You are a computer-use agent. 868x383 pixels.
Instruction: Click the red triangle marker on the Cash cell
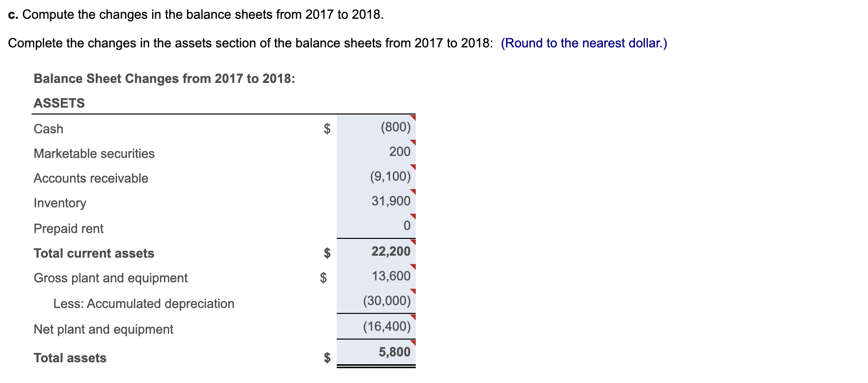coord(413,117)
